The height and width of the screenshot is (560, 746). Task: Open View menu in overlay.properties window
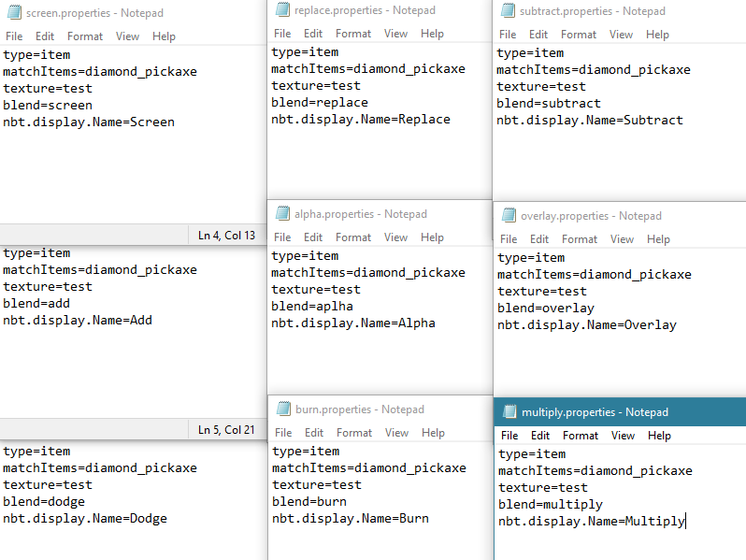pyautogui.click(x=623, y=238)
